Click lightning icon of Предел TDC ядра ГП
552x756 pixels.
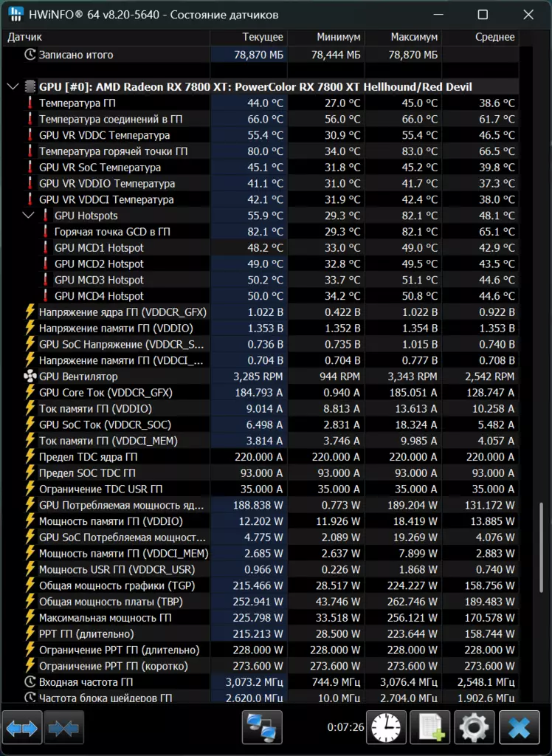point(30,456)
